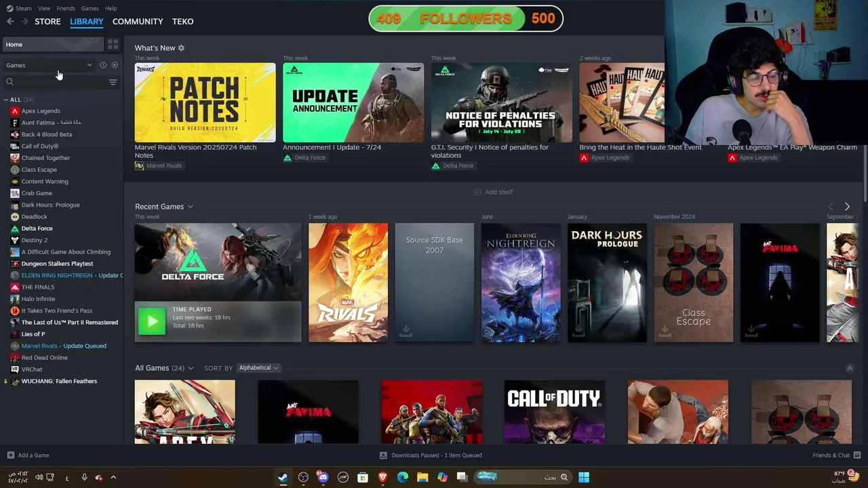Expand All Games shelf dropdown
This screenshot has height=488, width=868.
point(191,368)
